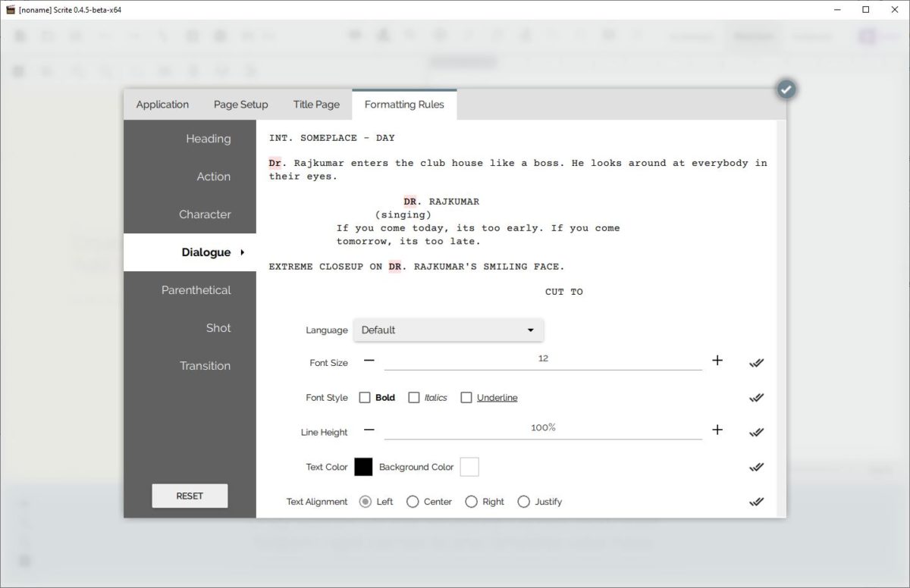Switch to the Page Setup tab
The height and width of the screenshot is (588, 910).
pos(241,105)
